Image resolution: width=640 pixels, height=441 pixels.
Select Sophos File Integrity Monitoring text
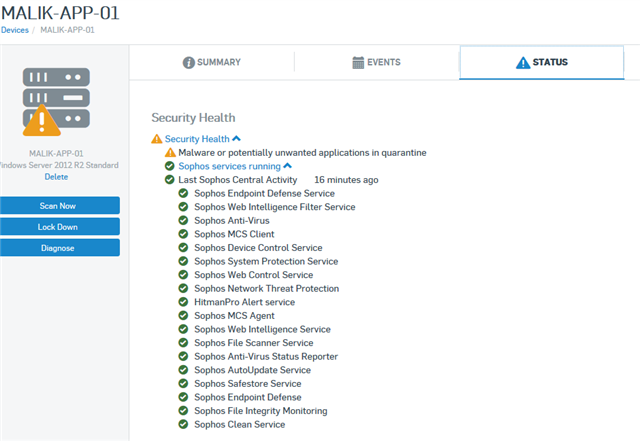tap(261, 410)
